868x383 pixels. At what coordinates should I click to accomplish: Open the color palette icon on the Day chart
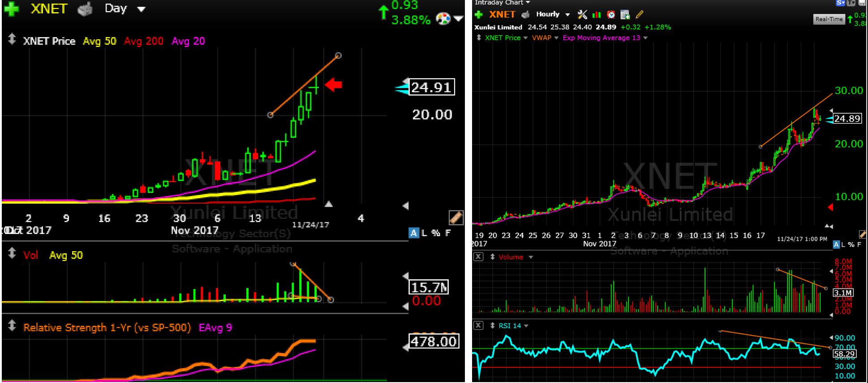tap(443, 19)
